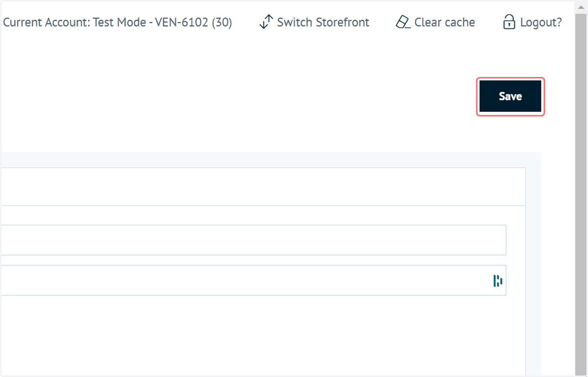
Task: Click the gray vertical scrollbar thumb
Action: [581, 193]
